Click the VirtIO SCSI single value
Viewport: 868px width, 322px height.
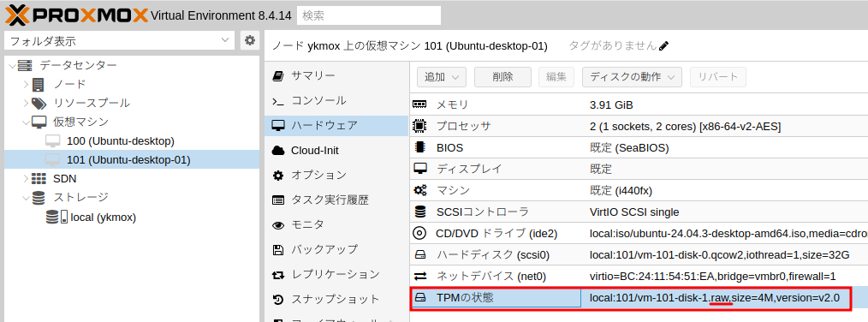pyautogui.click(x=634, y=212)
